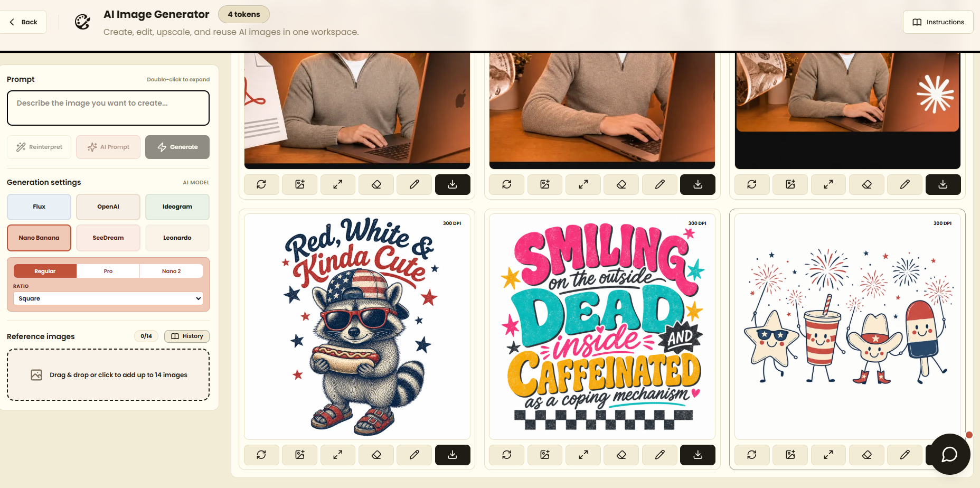The image size is (980, 488).
Task: Open the reference images History
Action: click(187, 336)
